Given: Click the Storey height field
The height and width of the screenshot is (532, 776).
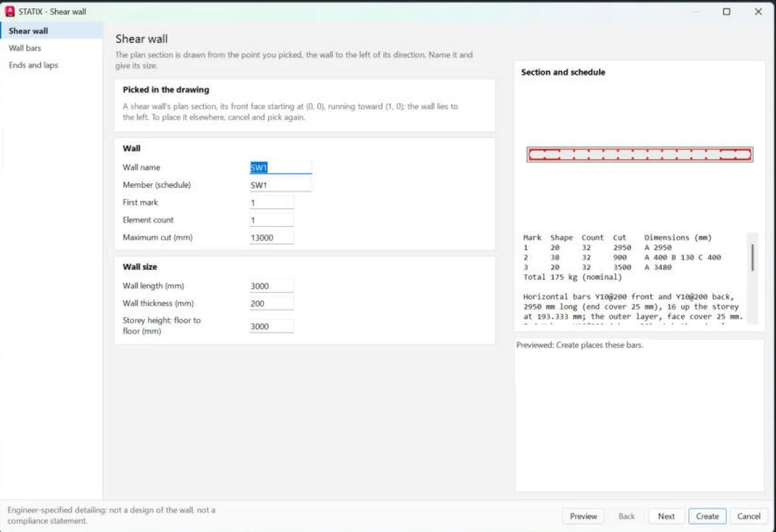Looking at the screenshot, I should [271, 326].
